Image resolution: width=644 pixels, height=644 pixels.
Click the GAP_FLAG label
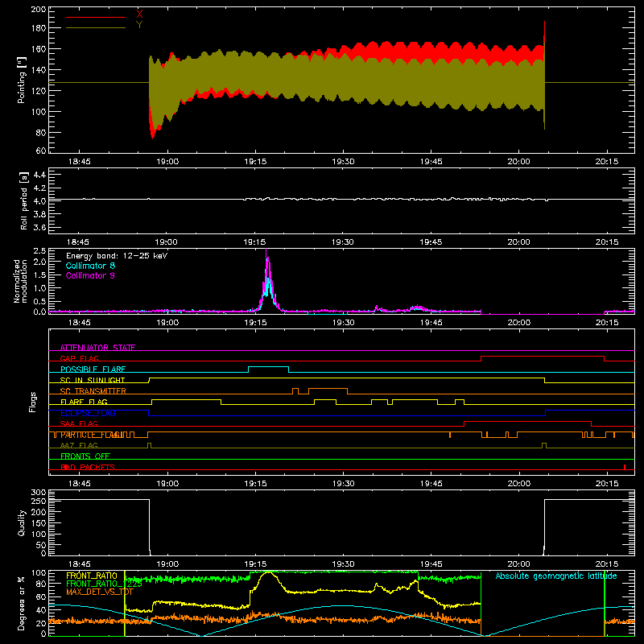79,358
